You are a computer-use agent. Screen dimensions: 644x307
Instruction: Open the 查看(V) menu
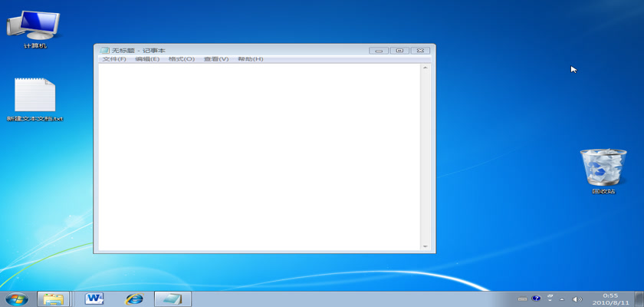click(x=216, y=59)
